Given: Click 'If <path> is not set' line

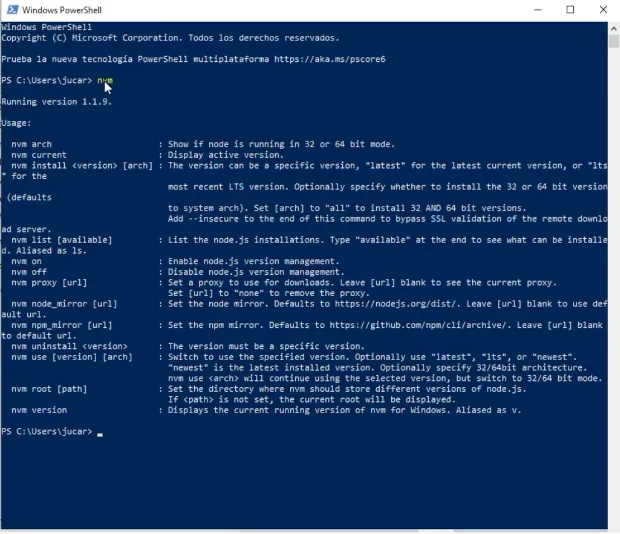Looking at the screenshot, I should [x=312, y=400].
